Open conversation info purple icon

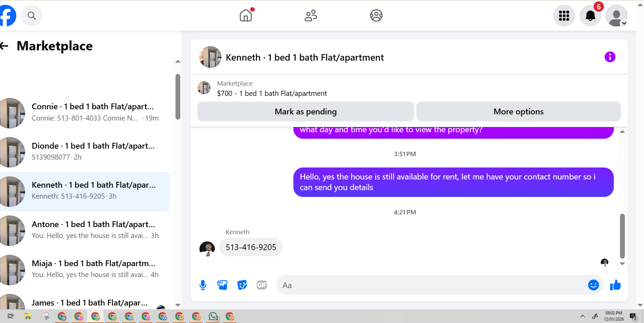point(610,57)
